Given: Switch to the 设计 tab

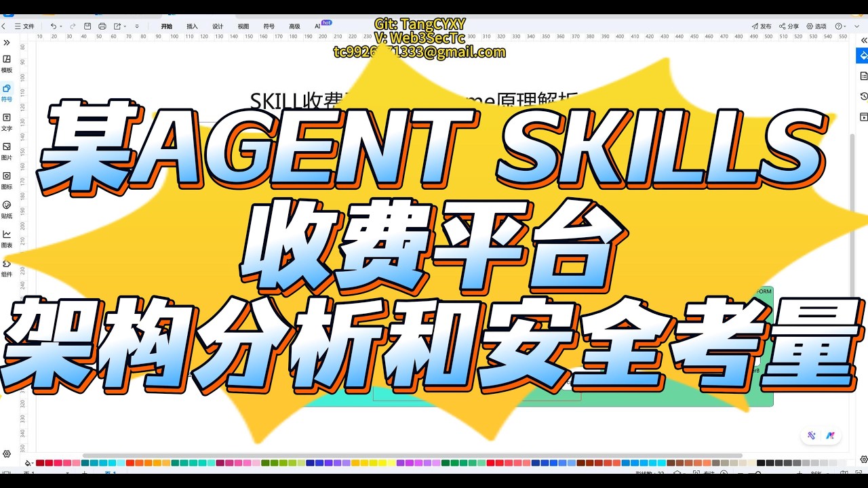Looking at the screenshot, I should 218,26.
